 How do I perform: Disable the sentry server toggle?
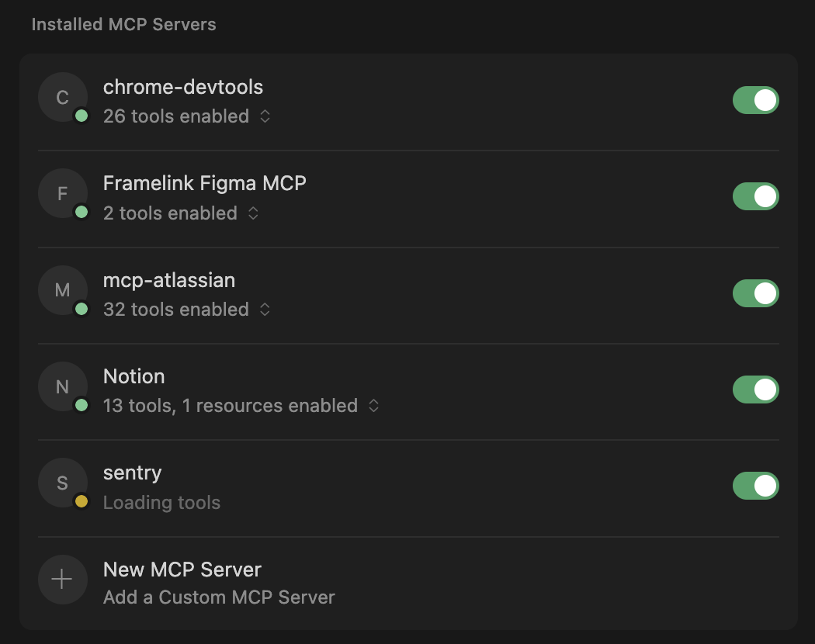coord(756,486)
